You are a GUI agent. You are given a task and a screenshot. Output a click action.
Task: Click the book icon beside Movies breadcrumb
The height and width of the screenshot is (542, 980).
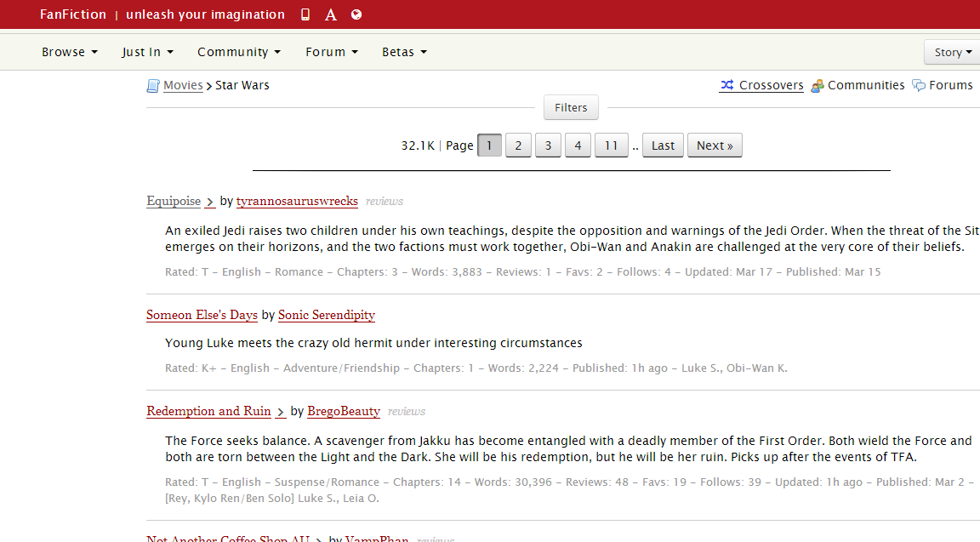(153, 84)
